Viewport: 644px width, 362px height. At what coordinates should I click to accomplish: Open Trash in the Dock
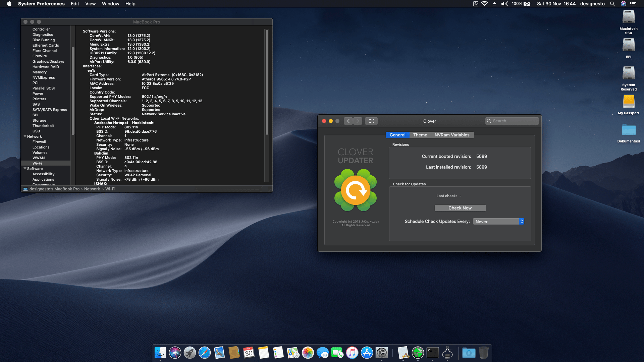(x=484, y=353)
